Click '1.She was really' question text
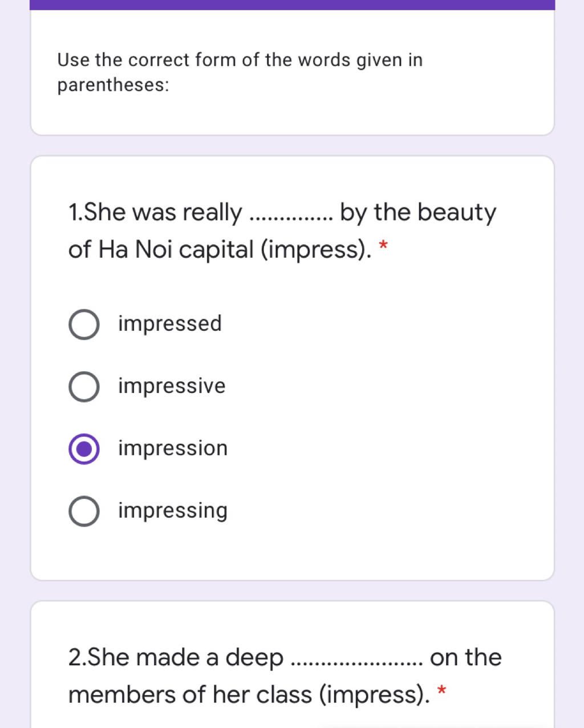584x728 pixels. (x=155, y=213)
